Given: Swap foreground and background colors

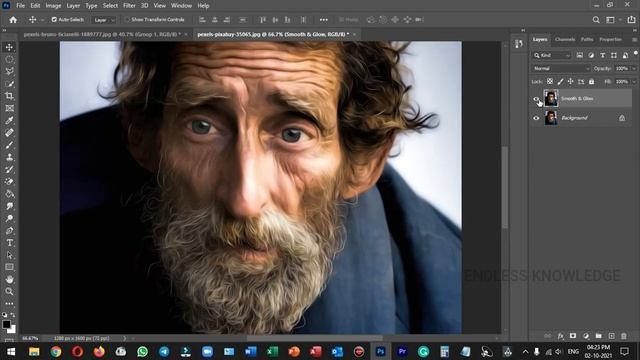Looking at the screenshot, I should [13, 315].
